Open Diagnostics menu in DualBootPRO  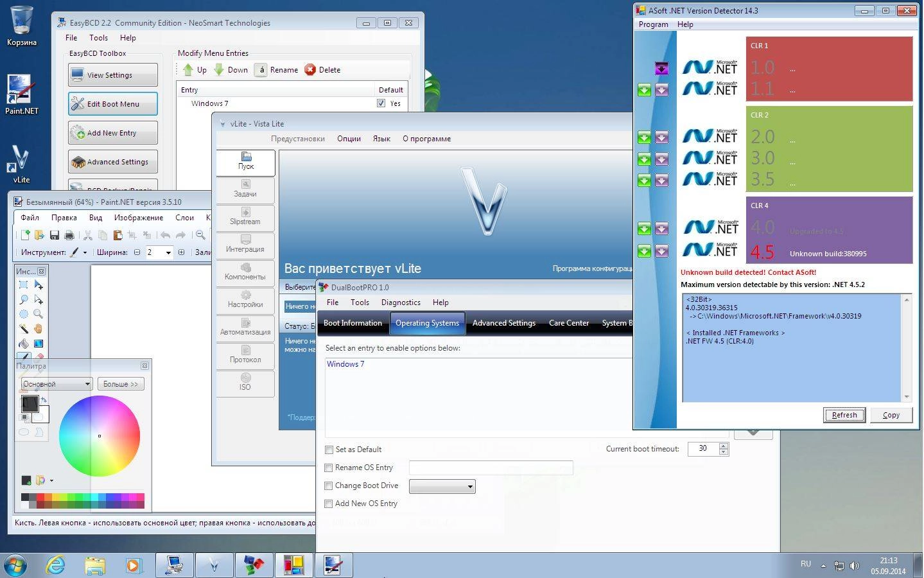click(x=401, y=302)
